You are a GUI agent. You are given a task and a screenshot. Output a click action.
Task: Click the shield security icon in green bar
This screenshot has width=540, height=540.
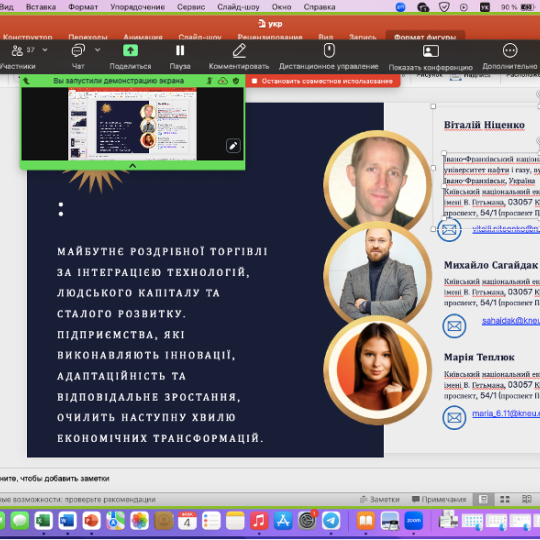236,81
